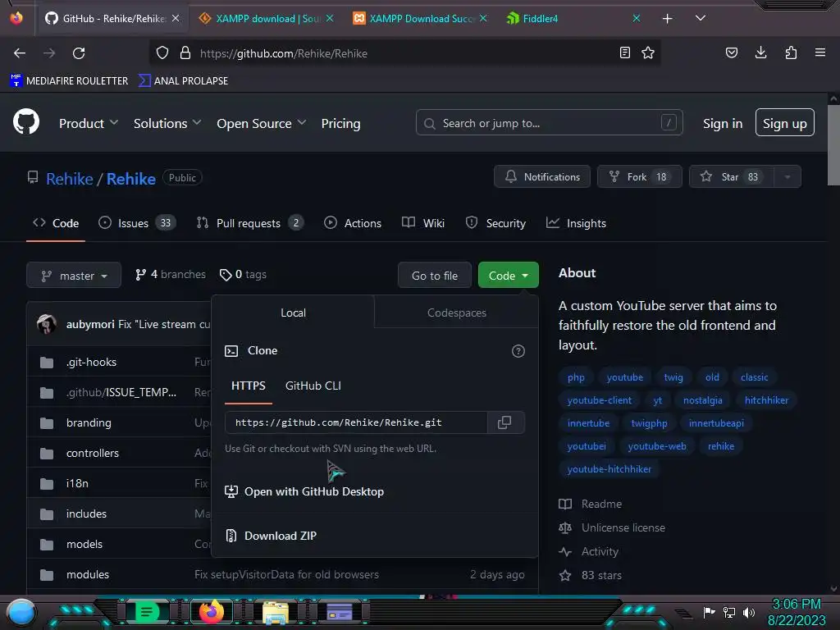The image size is (840, 630).
Task: Open the branding folder
Action: 89,422
